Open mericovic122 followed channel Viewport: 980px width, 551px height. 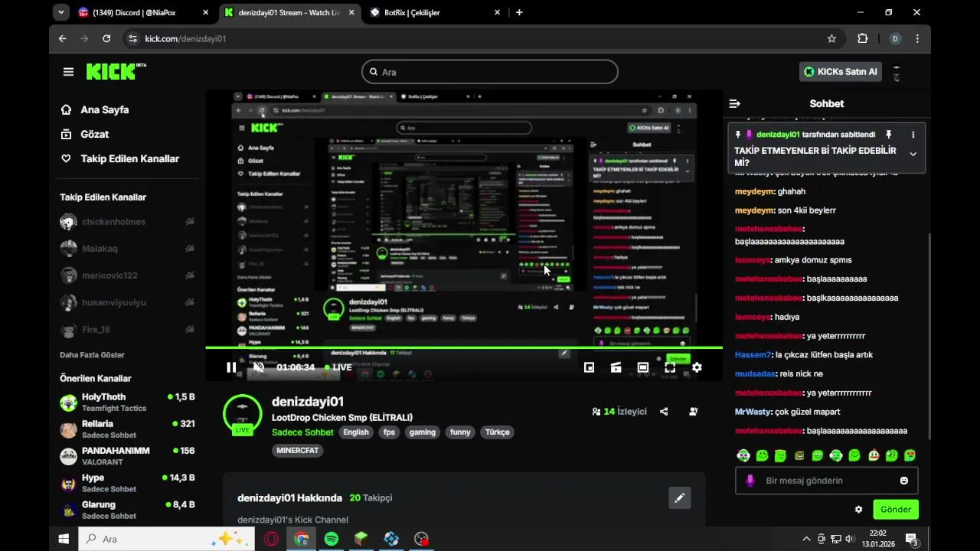pos(127,275)
